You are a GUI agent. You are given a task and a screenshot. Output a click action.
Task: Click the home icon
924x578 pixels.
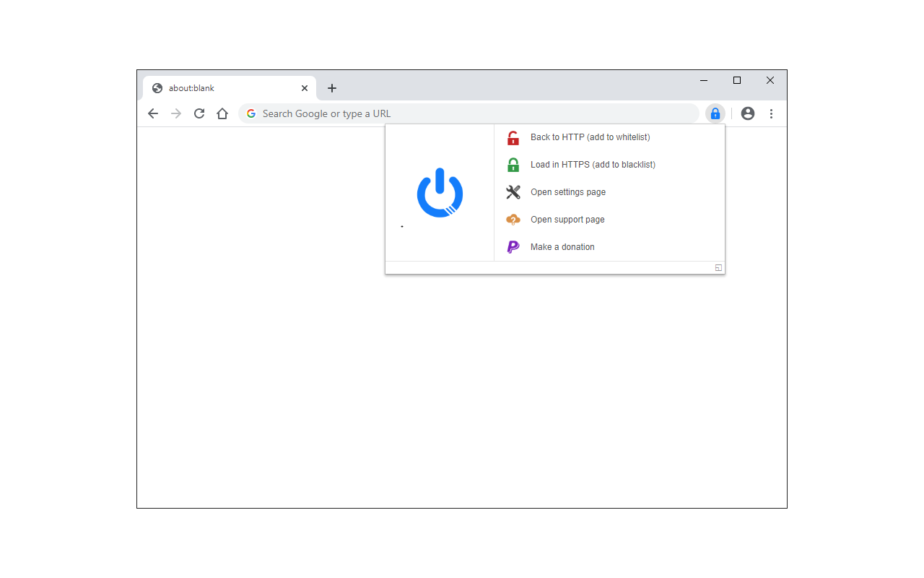(x=222, y=113)
